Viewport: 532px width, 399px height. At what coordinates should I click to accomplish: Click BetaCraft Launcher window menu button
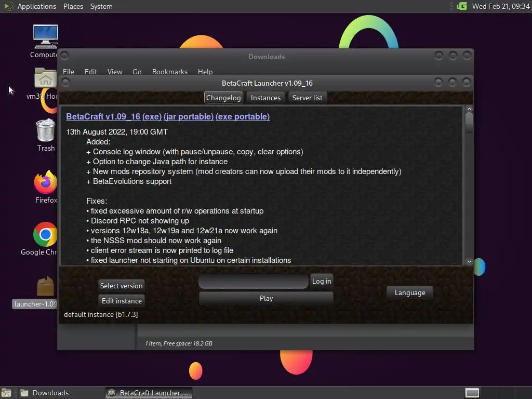click(x=65, y=82)
